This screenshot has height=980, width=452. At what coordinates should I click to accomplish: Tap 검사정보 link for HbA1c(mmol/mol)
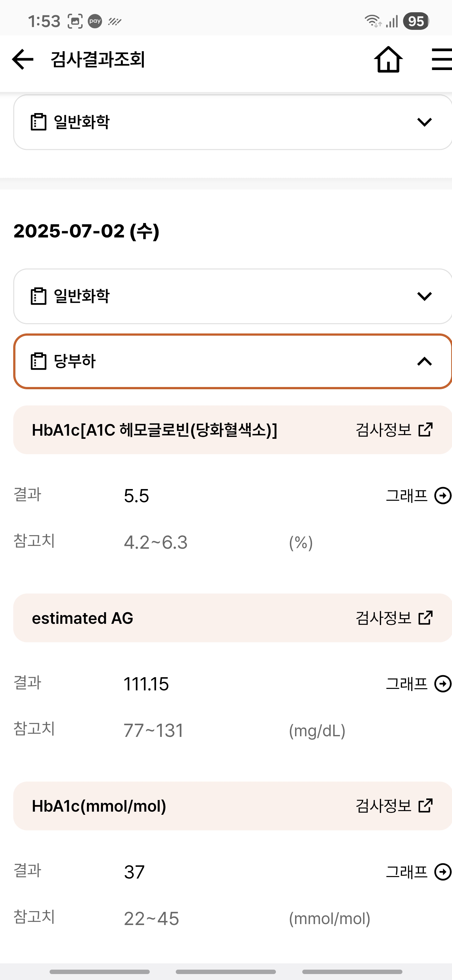383,806
